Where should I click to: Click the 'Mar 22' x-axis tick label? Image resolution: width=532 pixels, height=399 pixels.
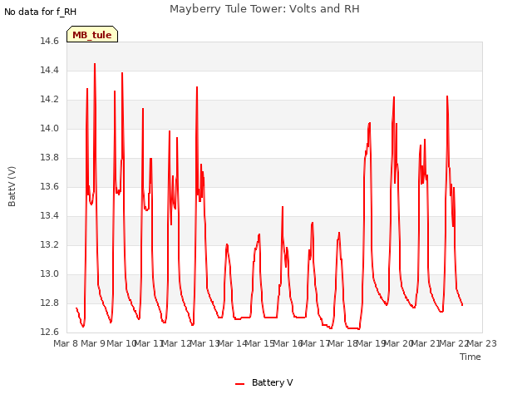(453, 343)
